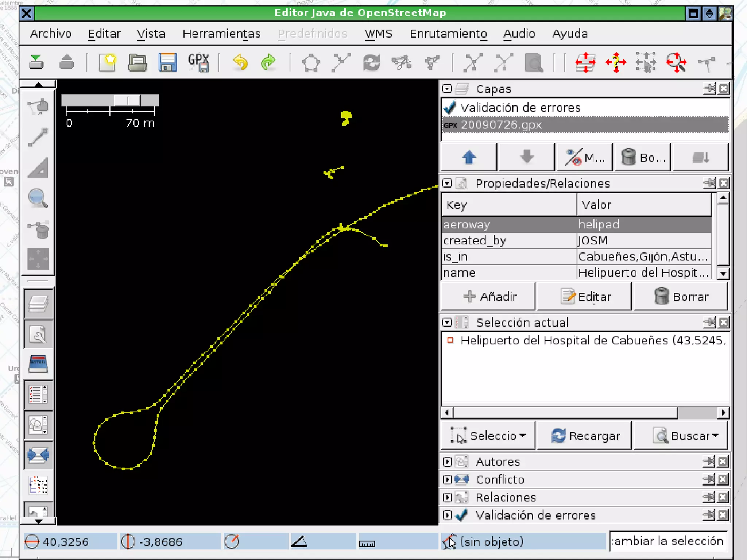Image resolution: width=747 pixels, height=560 pixels.
Task: Click the redo arrow icon
Action: pos(268,62)
